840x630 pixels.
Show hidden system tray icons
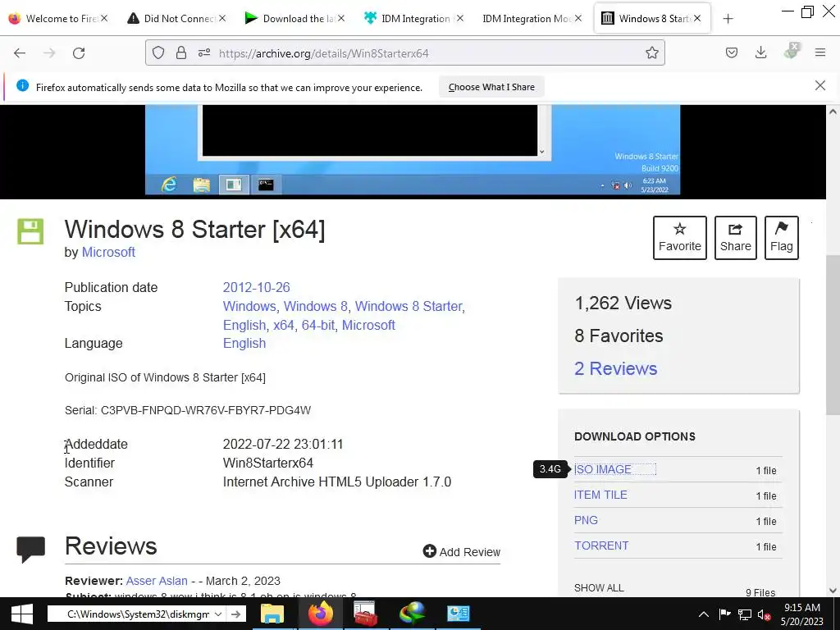click(703, 614)
